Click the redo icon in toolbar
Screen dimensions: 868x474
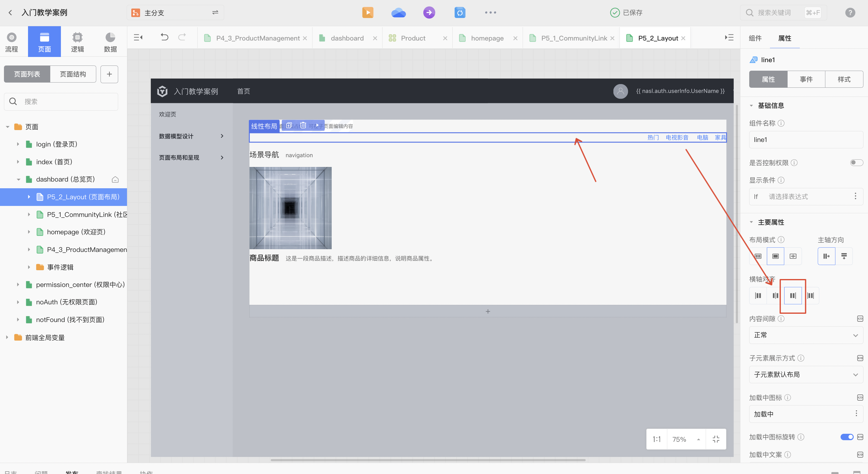[182, 37]
